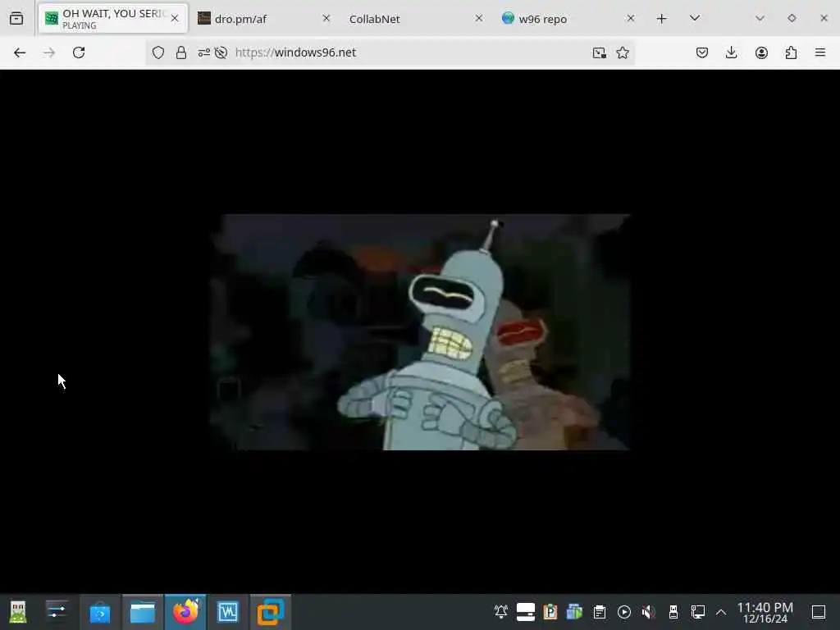Switch to the dro.pm/af tab
Viewport: 840px width, 630px height.
click(x=262, y=19)
